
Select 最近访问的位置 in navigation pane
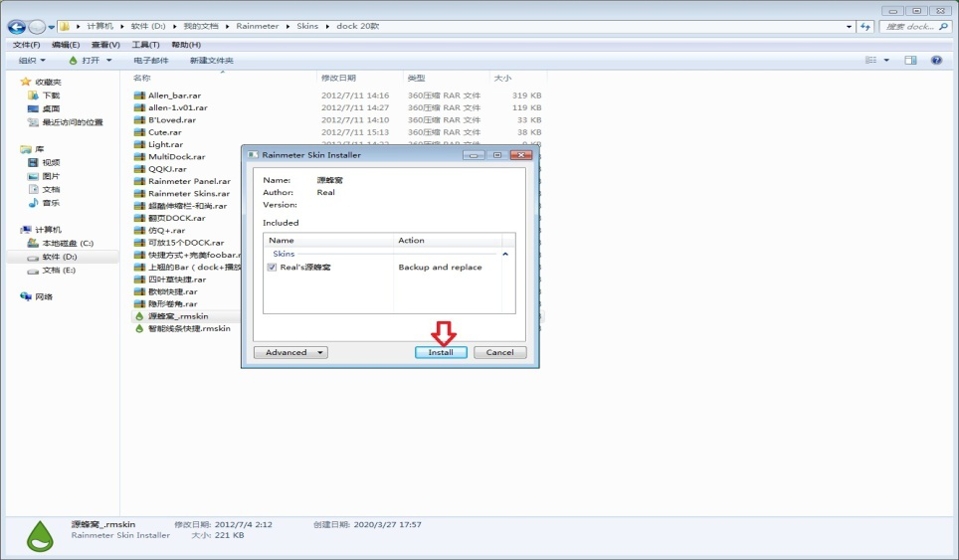(x=73, y=122)
